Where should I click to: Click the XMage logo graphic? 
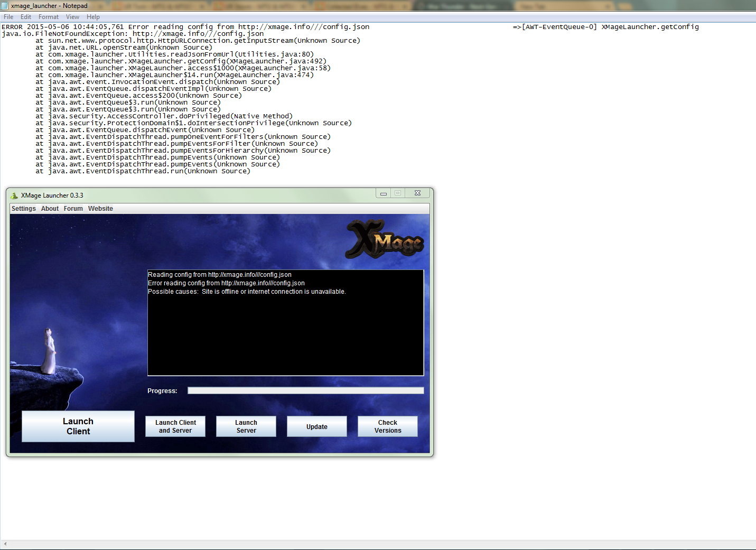point(385,239)
